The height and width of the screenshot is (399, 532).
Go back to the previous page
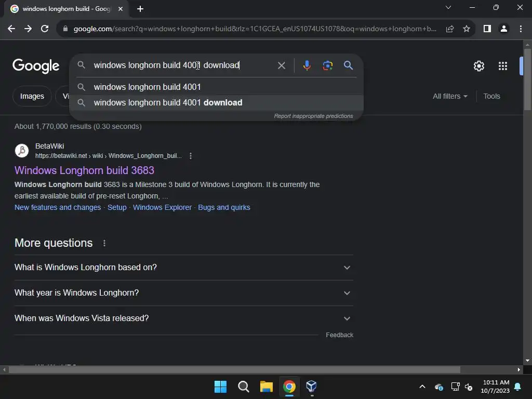(x=11, y=29)
